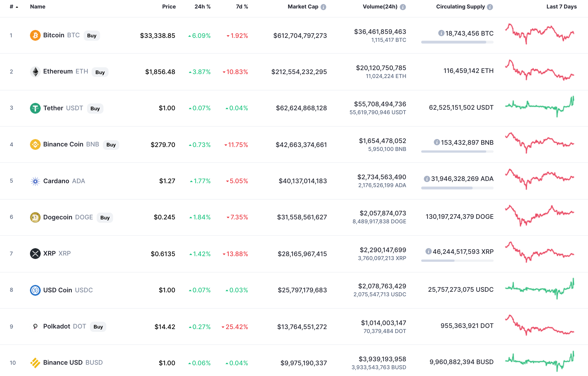
Task: Click USD Coin market cap $25,797,179,683
Action: click(302, 290)
